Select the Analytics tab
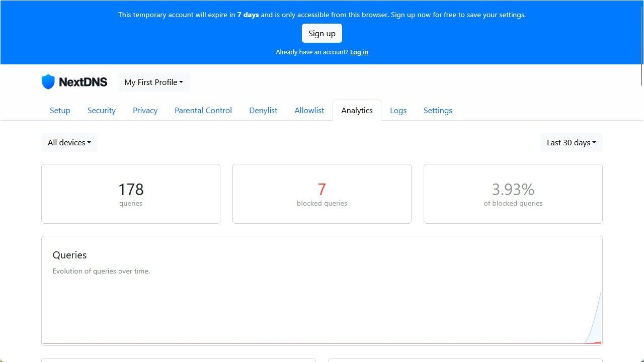The height and width of the screenshot is (362, 644). pyautogui.click(x=357, y=111)
